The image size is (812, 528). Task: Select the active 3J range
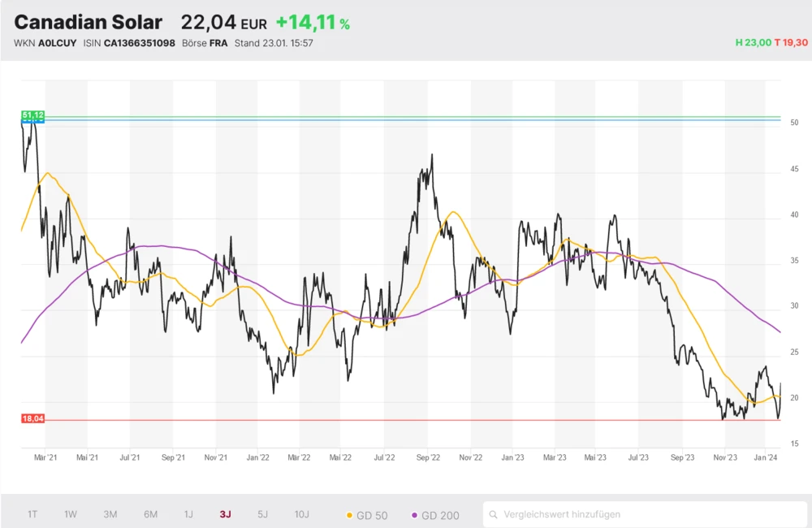[x=225, y=514]
